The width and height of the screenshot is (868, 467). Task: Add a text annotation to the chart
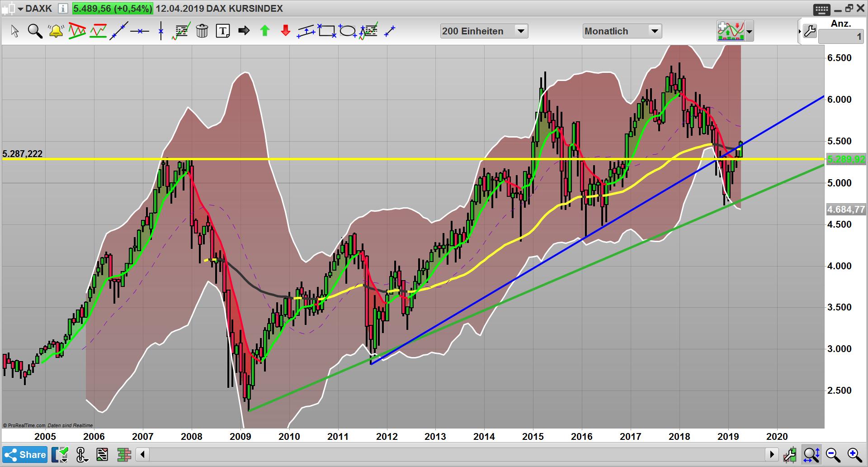pyautogui.click(x=223, y=31)
